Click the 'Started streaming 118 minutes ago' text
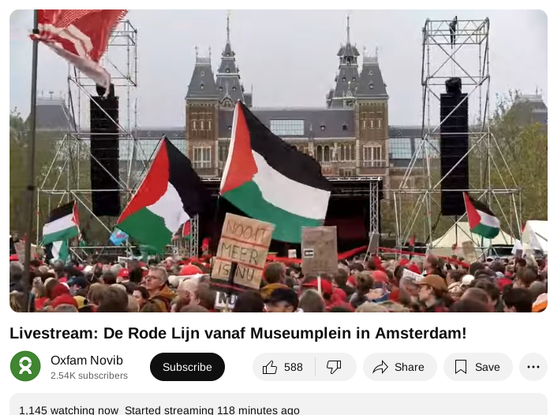Viewport: 554px width, 415px height. 212,410
